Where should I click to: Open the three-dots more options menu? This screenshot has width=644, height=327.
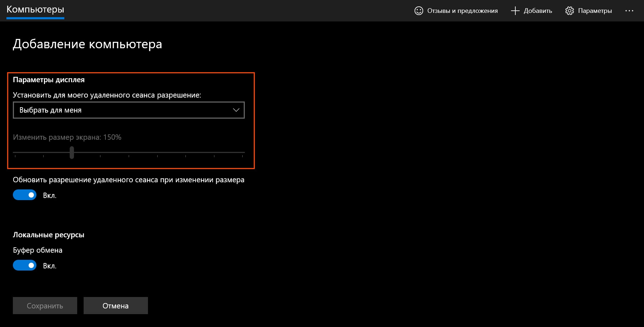point(629,11)
